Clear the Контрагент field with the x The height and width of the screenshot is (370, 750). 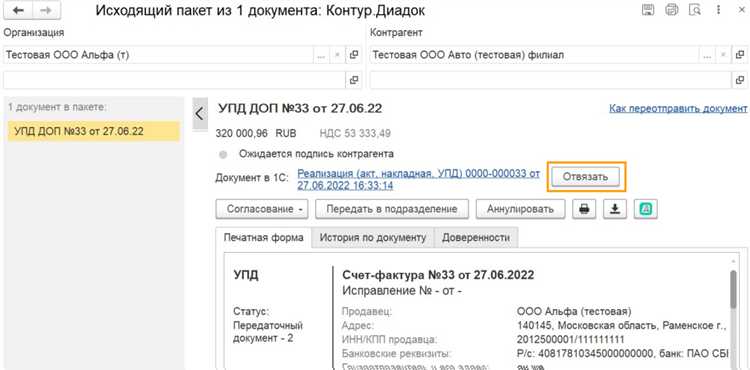coord(723,55)
